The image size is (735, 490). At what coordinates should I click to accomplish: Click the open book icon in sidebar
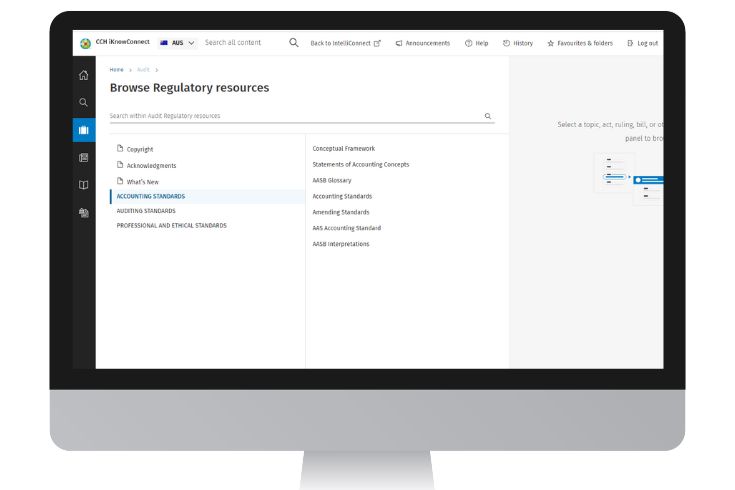tap(84, 185)
